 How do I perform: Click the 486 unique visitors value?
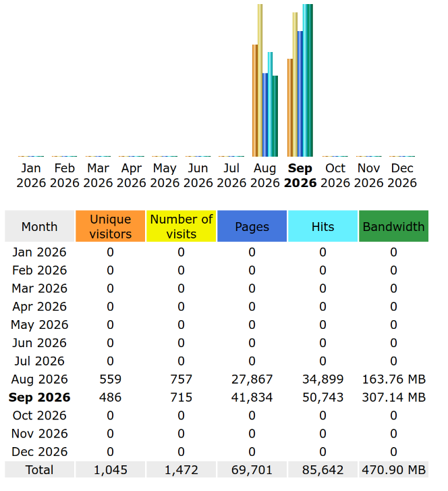click(110, 397)
